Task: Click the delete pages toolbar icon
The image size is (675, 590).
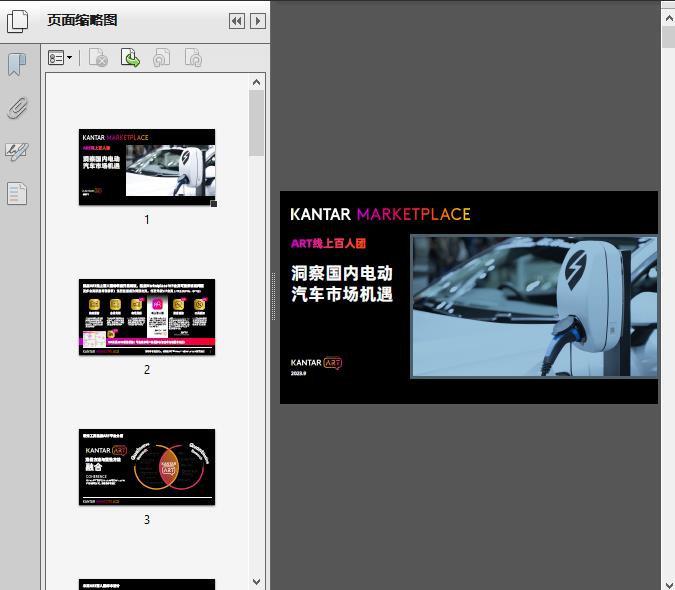Action: point(98,58)
